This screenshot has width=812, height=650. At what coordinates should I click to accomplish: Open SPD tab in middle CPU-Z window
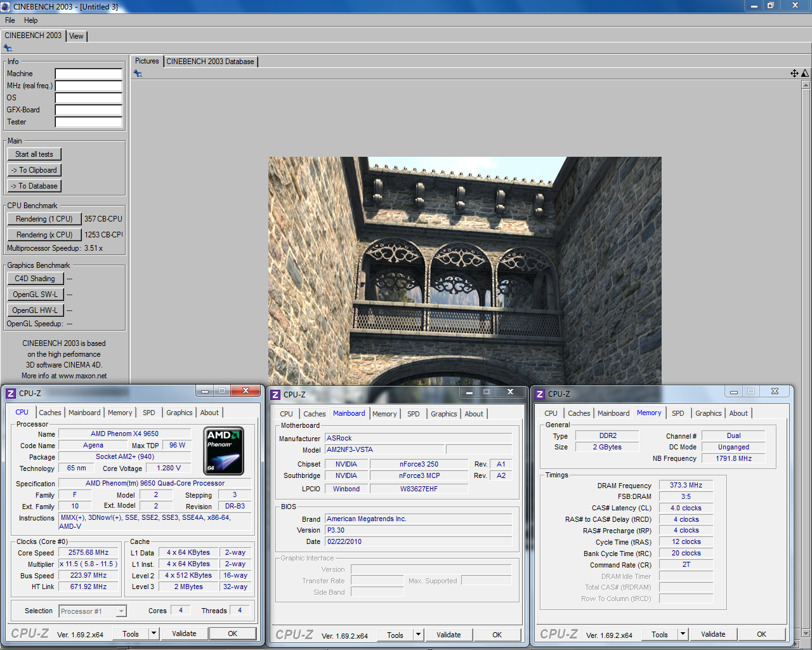(x=414, y=414)
